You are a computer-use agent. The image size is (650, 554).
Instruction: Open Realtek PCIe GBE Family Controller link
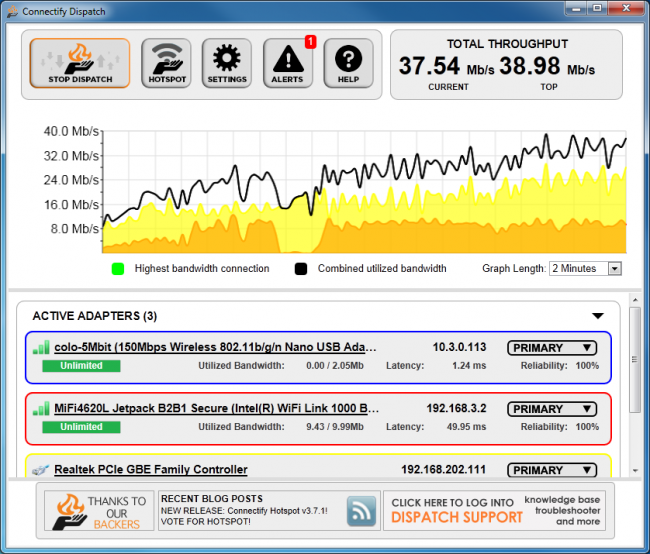(151, 469)
